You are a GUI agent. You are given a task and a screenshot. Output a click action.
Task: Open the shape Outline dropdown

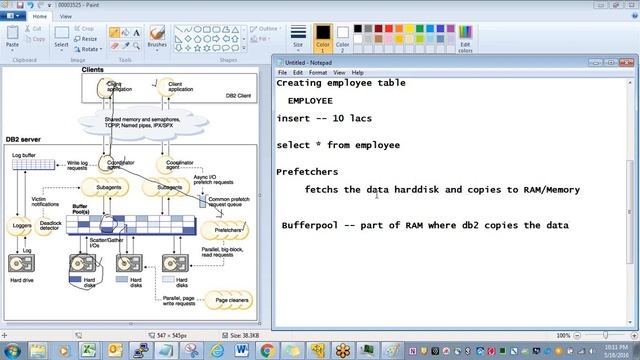(x=266, y=29)
